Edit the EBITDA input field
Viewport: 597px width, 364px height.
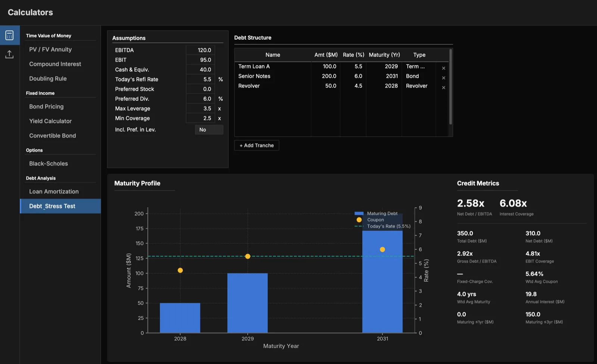[x=200, y=50]
